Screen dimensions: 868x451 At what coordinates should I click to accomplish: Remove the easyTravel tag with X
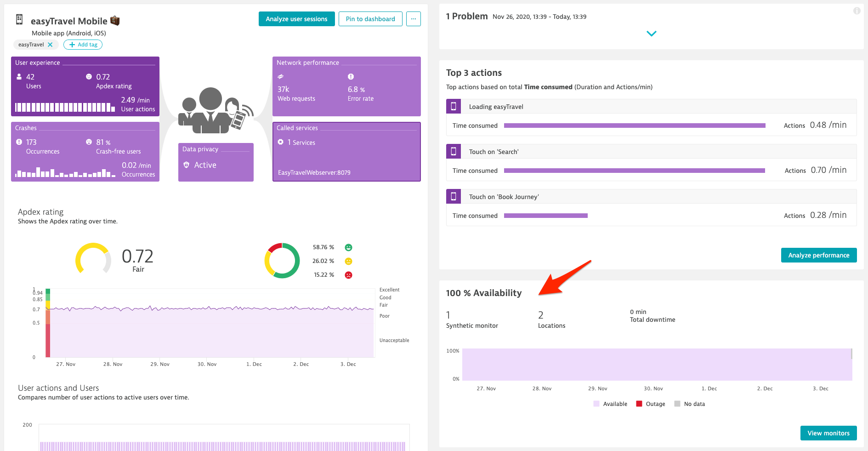click(50, 45)
